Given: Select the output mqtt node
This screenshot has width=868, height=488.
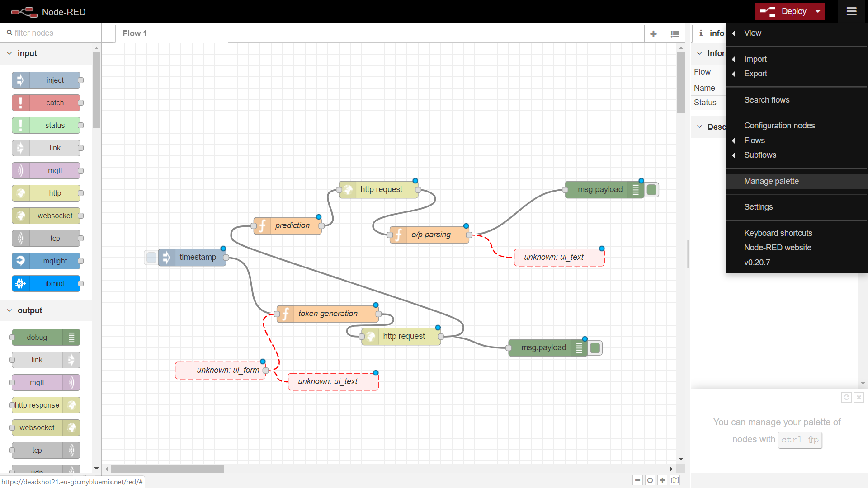Looking at the screenshot, I should (46, 383).
